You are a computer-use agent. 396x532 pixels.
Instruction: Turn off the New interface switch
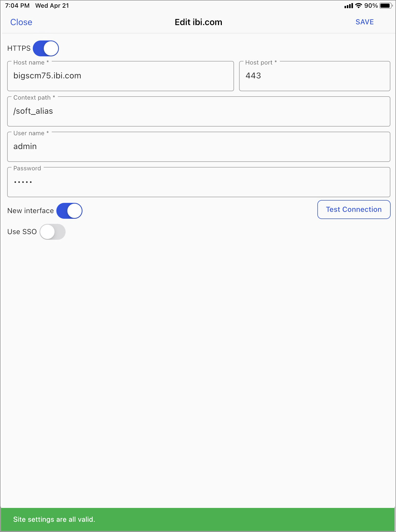pos(69,211)
